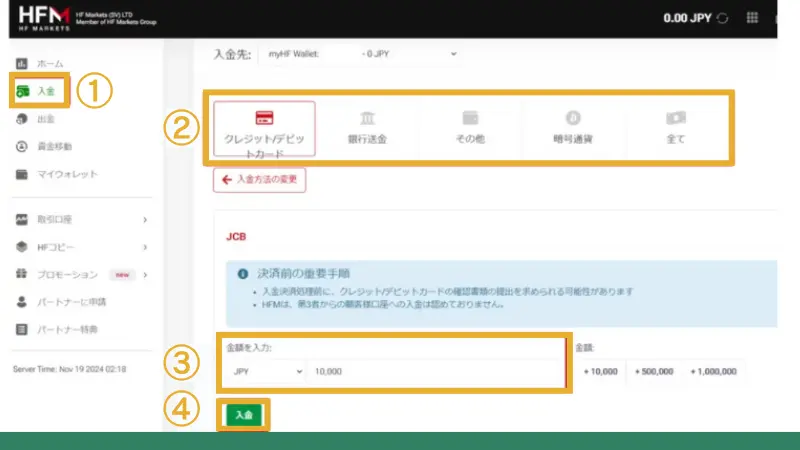The image size is (800, 450).
Task: Click the パートナー特典 list icon
Action: pyautogui.click(x=21, y=329)
